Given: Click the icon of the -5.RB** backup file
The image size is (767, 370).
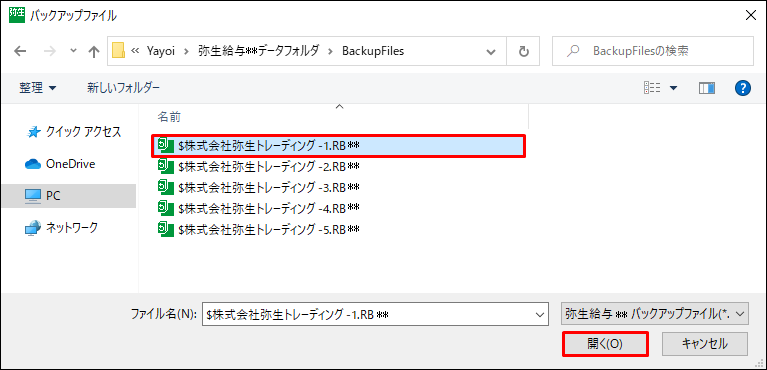Looking at the screenshot, I should tap(165, 229).
